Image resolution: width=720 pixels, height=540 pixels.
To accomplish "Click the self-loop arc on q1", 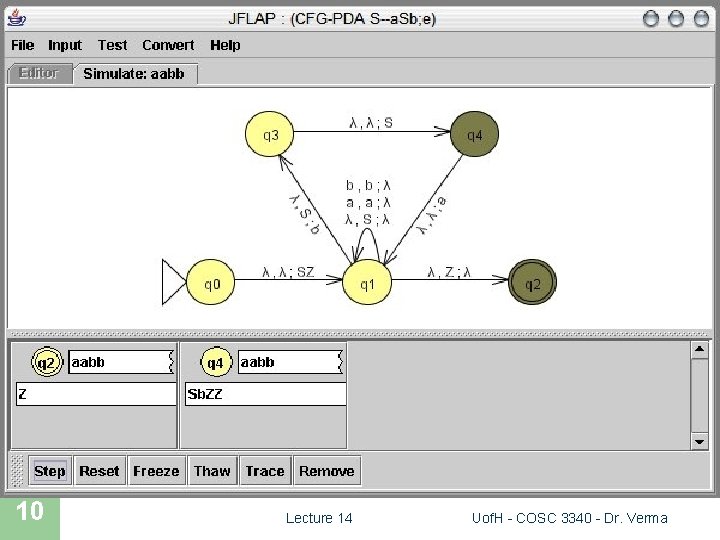I will pyautogui.click(x=367, y=230).
